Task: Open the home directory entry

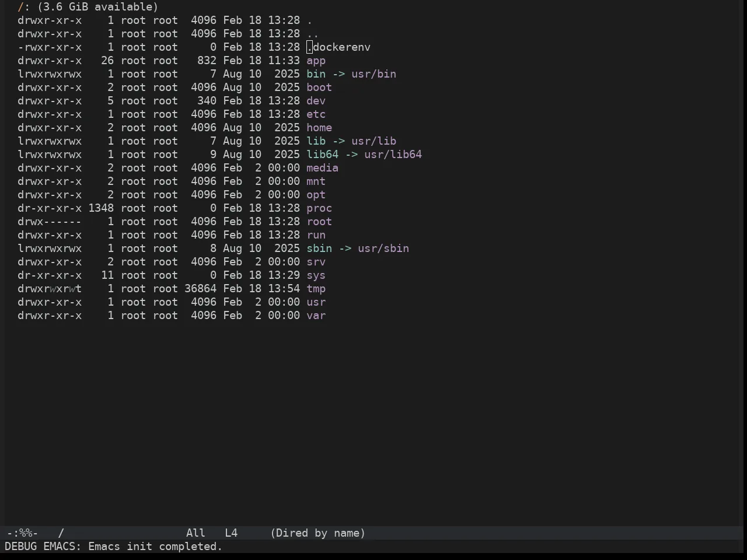Action: 319,128
